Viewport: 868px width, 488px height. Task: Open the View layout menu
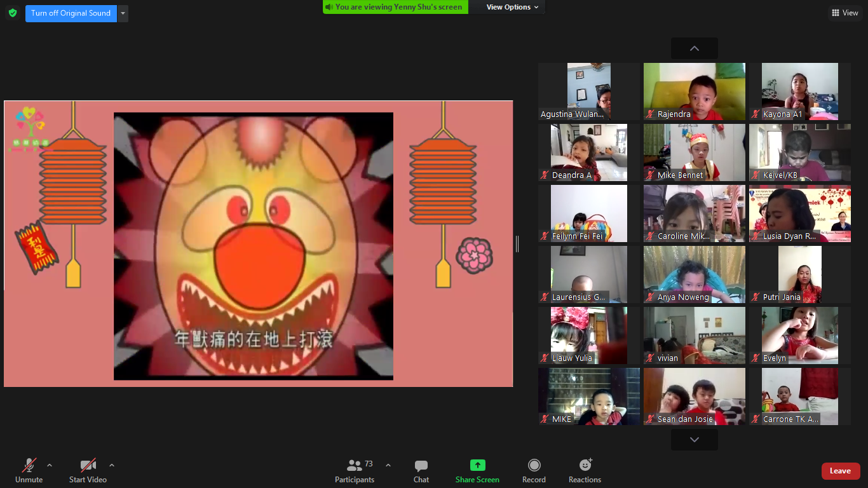pyautogui.click(x=845, y=13)
